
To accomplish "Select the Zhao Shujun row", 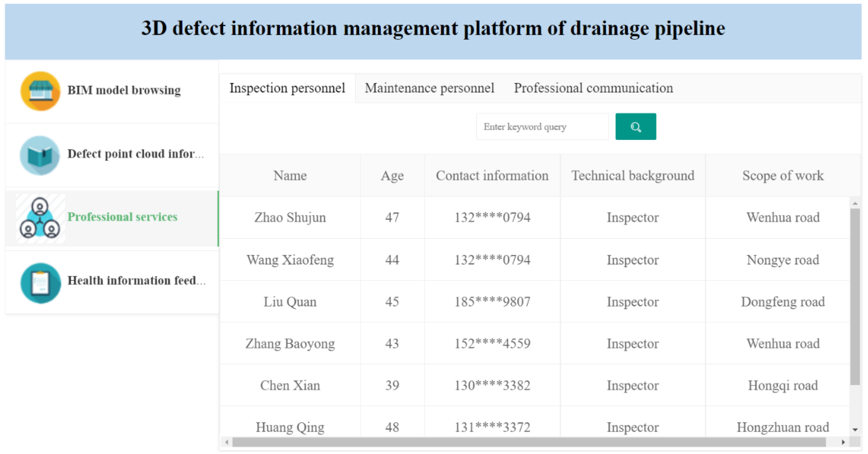I will pyautogui.click(x=290, y=218).
